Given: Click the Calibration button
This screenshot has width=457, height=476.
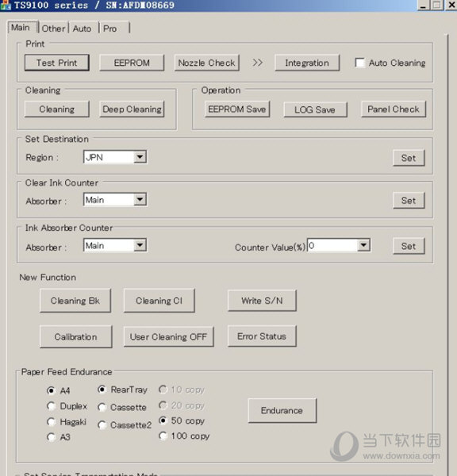Looking at the screenshot, I should point(76,336).
